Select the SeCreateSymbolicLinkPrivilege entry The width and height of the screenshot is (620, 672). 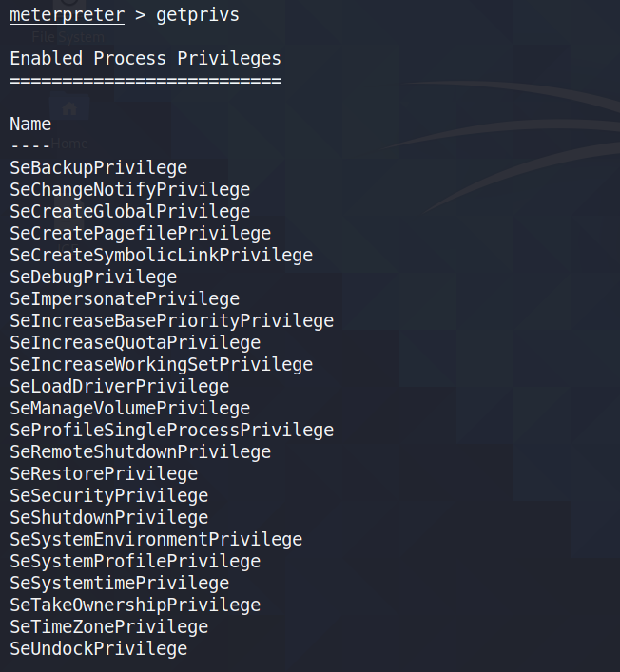tap(162, 256)
